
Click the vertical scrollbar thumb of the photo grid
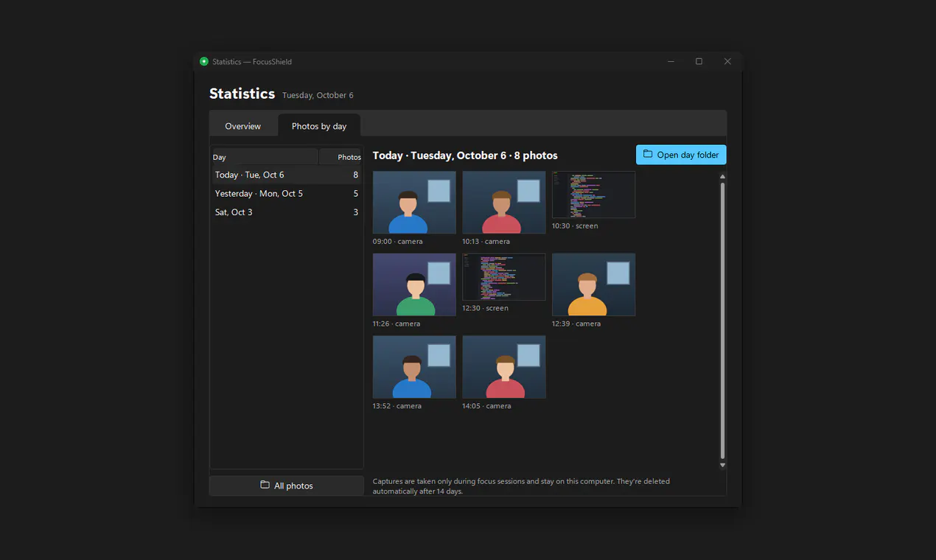coord(722,321)
